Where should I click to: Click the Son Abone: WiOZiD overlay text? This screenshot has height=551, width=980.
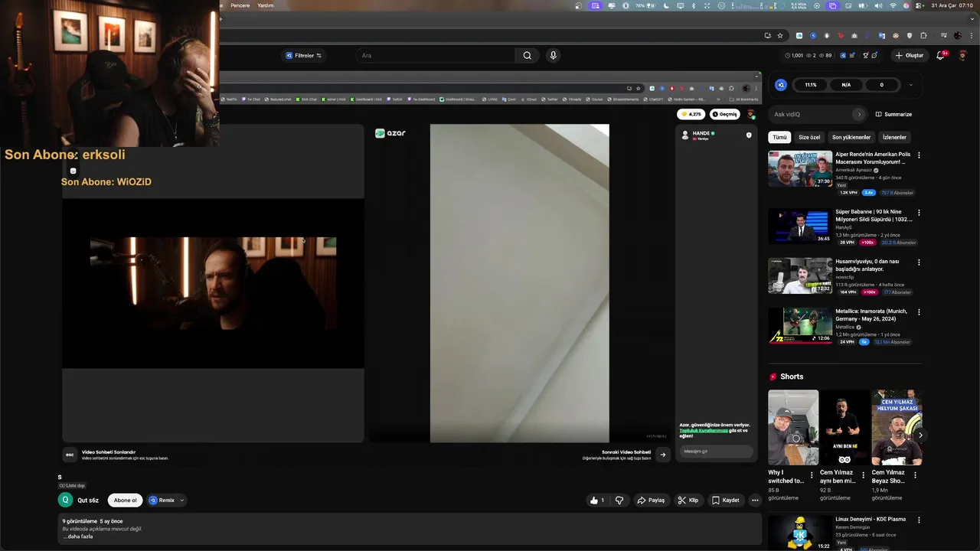[106, 182]
